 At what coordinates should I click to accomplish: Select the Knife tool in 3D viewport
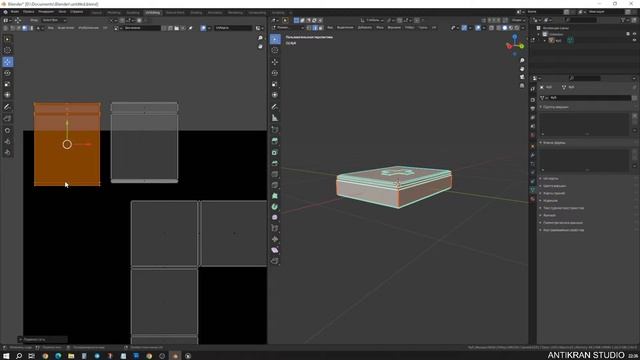(x=275, y=185)
